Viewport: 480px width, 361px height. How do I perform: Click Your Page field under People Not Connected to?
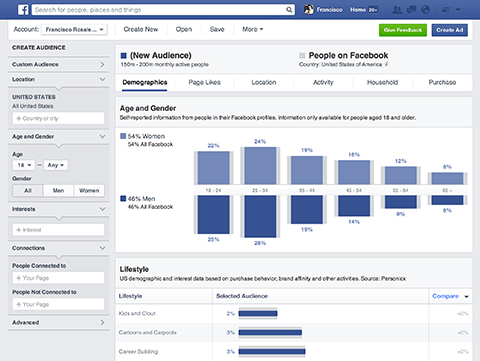pyautogui.click(x=58, y=304)
